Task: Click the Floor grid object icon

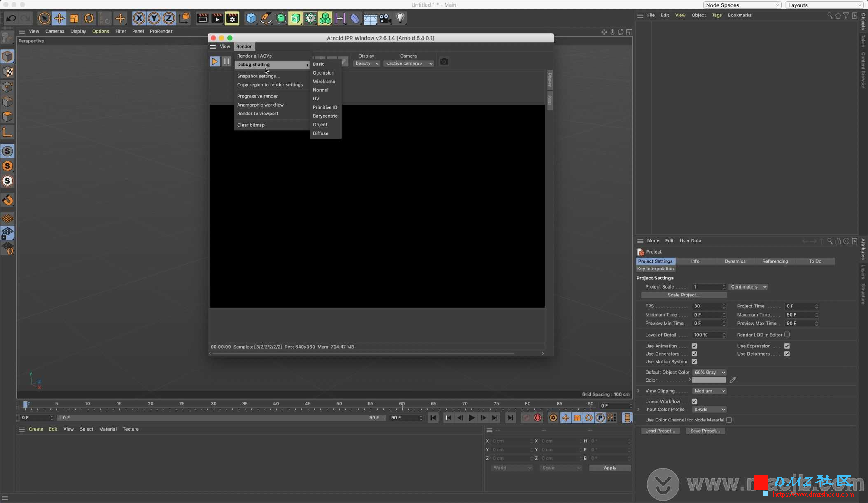Action: 370,19
